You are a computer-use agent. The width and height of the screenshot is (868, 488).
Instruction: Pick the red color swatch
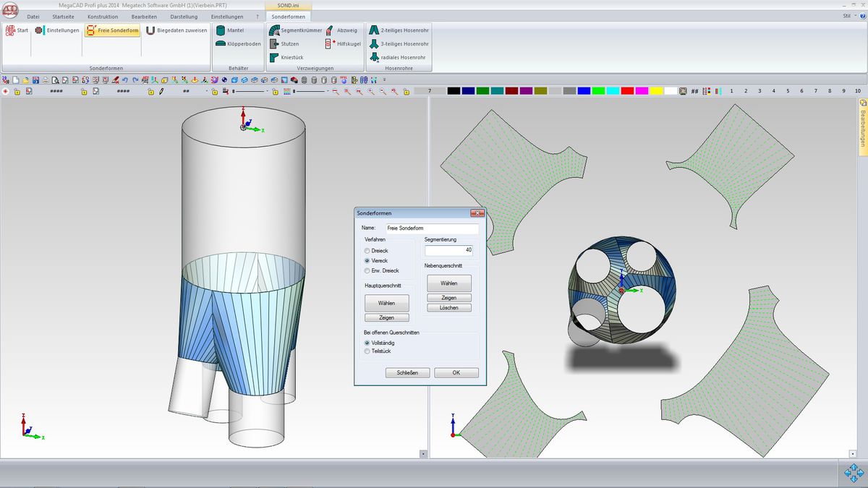pyautogui.click(x=627, y=91)
